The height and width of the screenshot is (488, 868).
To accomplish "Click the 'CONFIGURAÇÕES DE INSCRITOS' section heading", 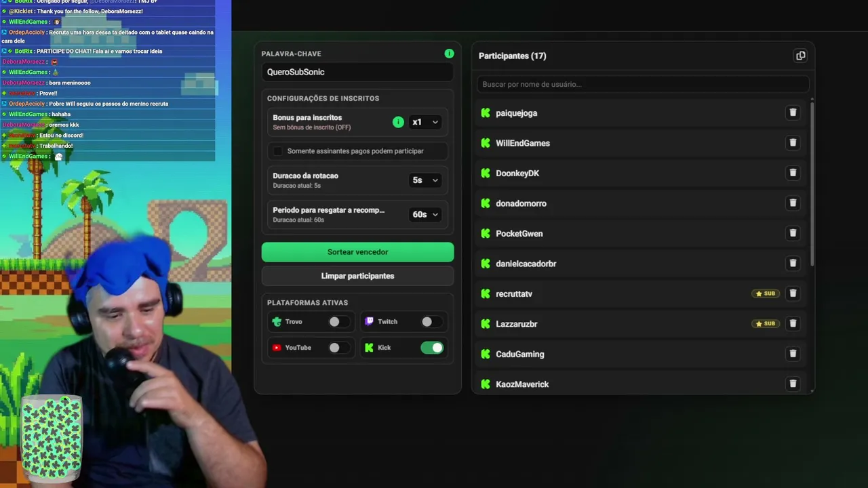I will coord(323,98).
